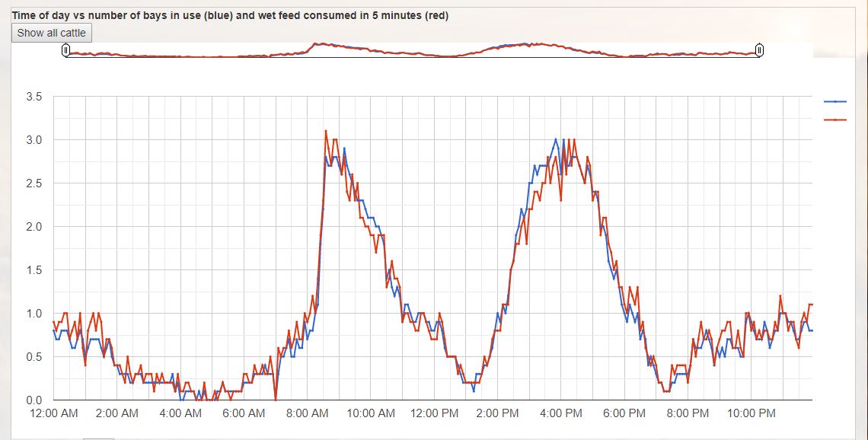Viewport: 868px width, 440px height.
Task: Click the chart title text
Action: click(230, 15)
